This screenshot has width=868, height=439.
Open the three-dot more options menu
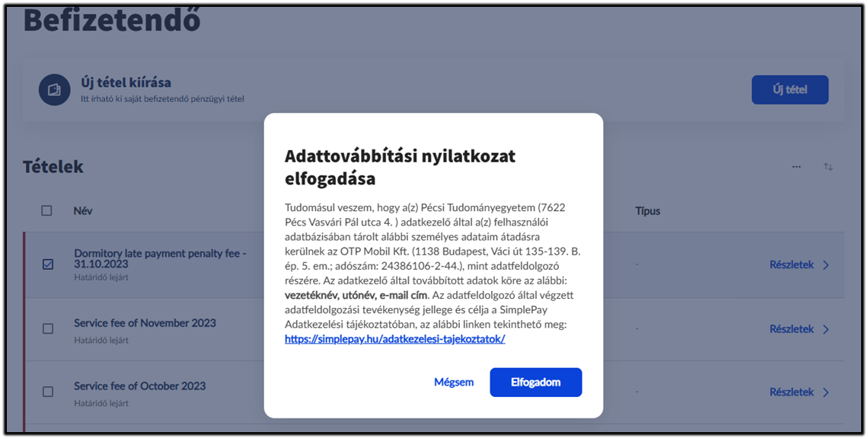pos(796,167)
